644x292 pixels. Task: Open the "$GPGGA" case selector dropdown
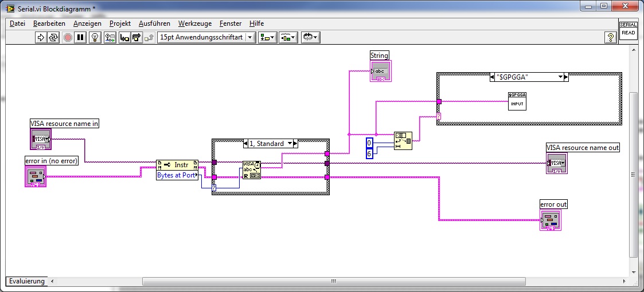560,77
